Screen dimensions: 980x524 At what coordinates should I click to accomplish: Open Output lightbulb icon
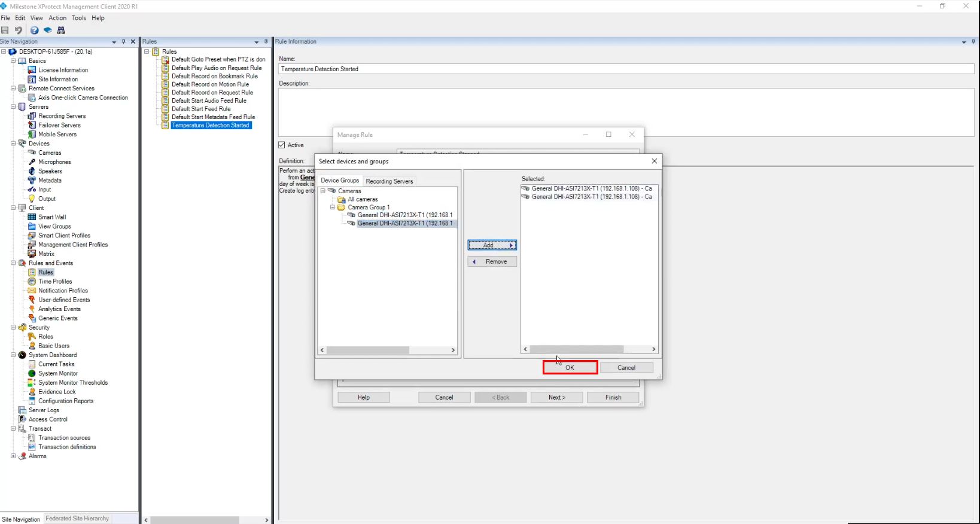coord(32,199)
